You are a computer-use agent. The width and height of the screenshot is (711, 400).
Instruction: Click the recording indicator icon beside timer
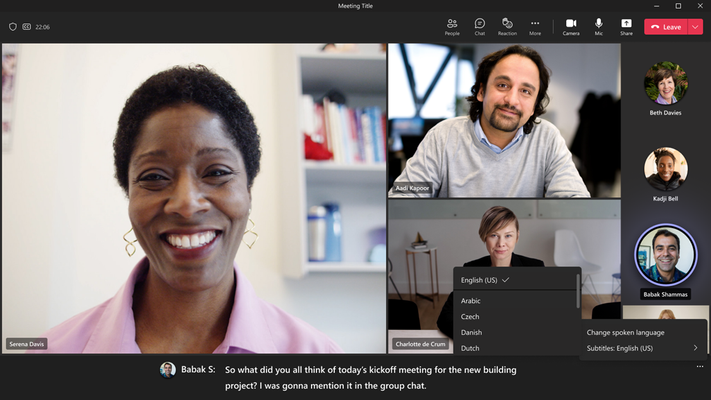27,27
